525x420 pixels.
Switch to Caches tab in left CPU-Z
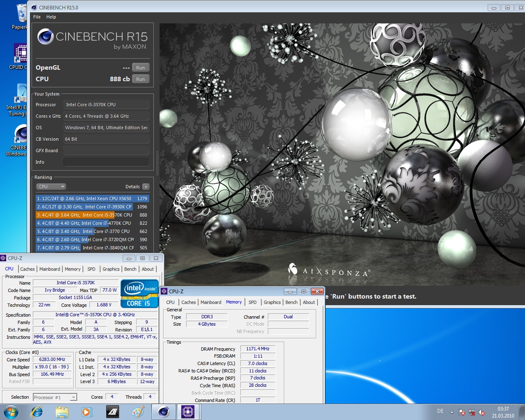[27, 269]
